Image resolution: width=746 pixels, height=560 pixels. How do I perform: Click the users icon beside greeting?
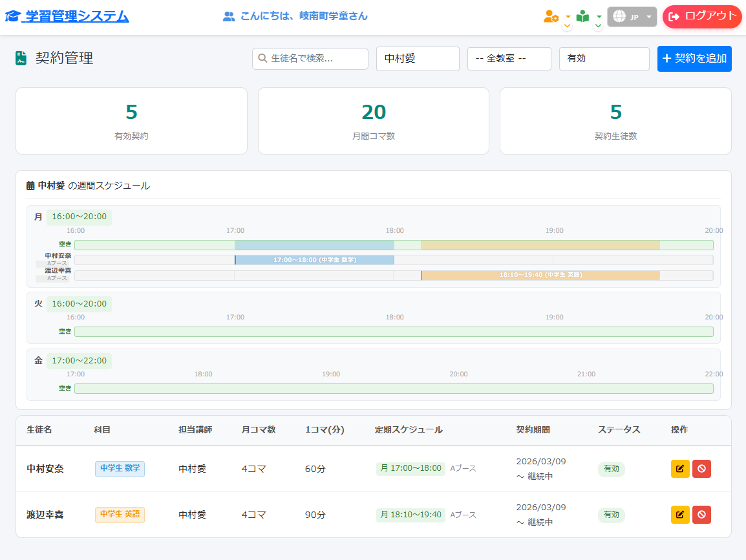pos(229,17)
